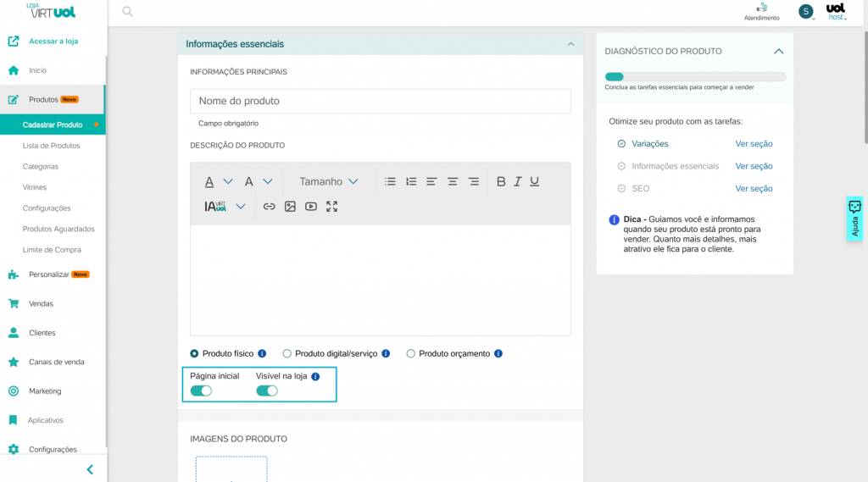Click the search magnifier icon in the header
This screenshot has height=482, width=868.
pos(127,11)
